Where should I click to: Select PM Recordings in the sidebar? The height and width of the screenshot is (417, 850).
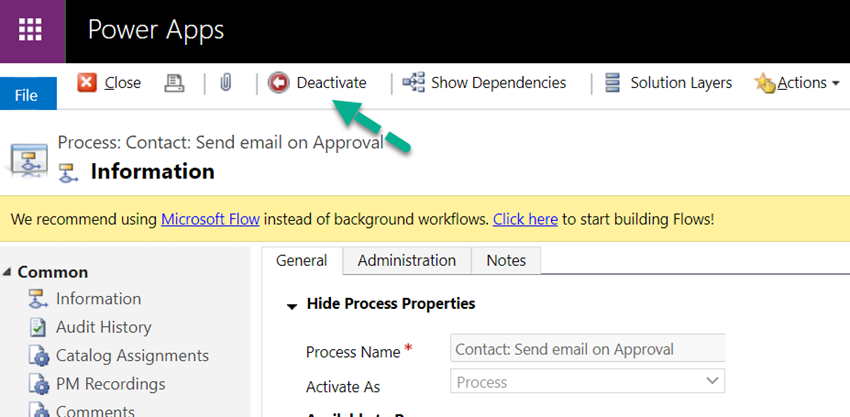click(x=111, y=384)
